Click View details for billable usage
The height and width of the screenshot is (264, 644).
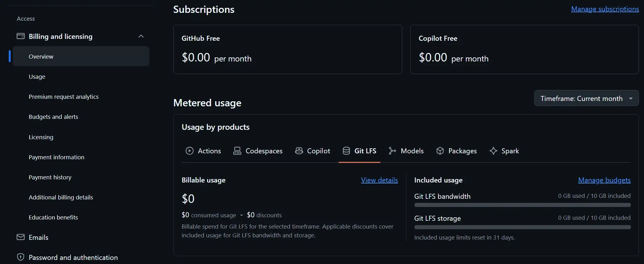click(379, 180)
